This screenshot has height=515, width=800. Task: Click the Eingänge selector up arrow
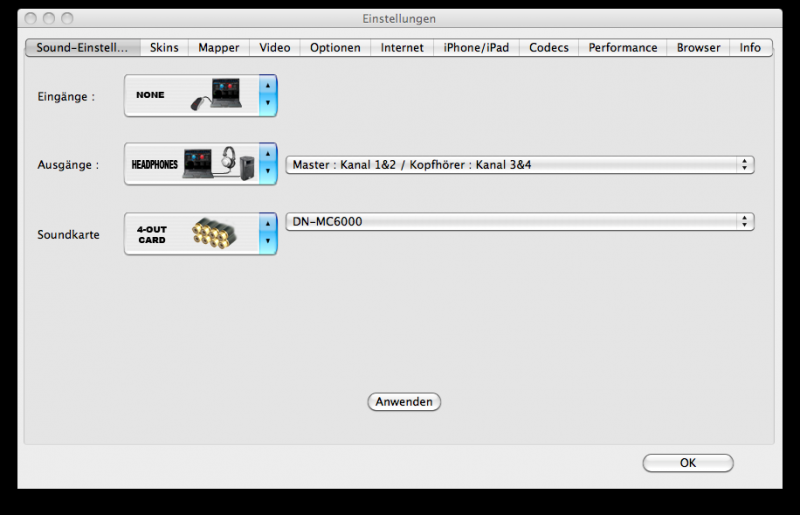point(268,86)
